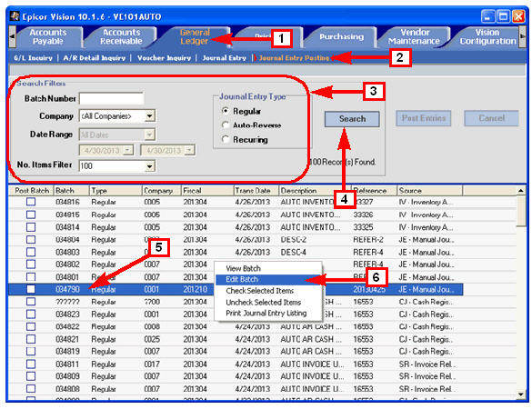Check Post Batch for batch 034814
532x409 pixels.
31,227
